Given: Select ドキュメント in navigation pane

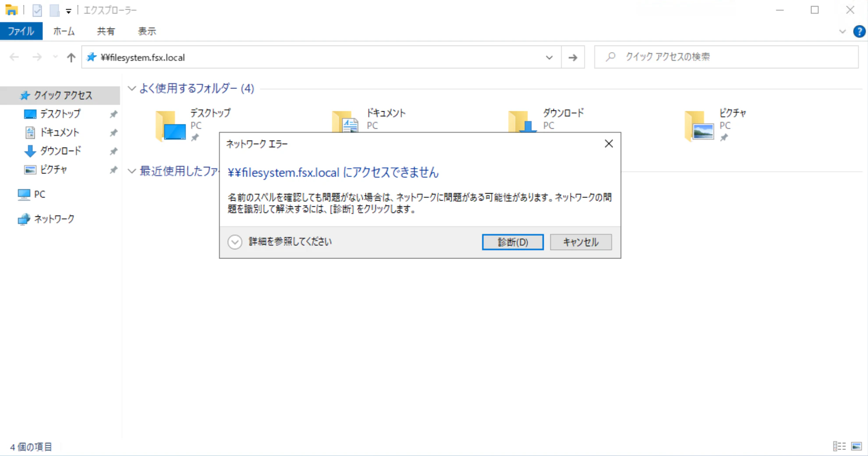Looking at the screenshot, I should click(60, 132).
